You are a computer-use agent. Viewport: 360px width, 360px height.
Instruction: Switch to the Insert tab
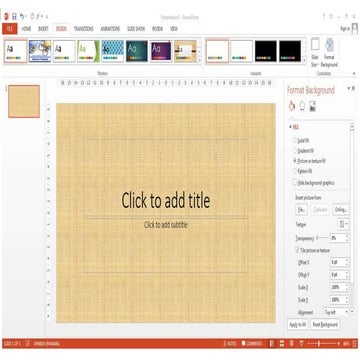pyautogui.click(x=43, y=29)
